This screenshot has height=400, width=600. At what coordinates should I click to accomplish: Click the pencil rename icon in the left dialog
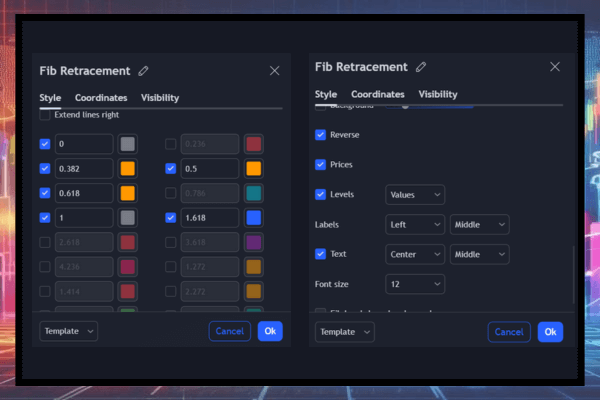(144, 71)
